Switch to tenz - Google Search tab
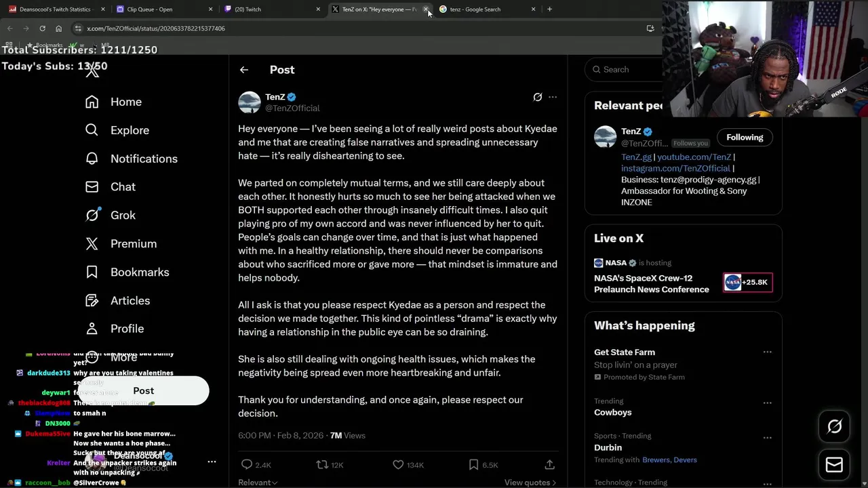 coord(485,9)
